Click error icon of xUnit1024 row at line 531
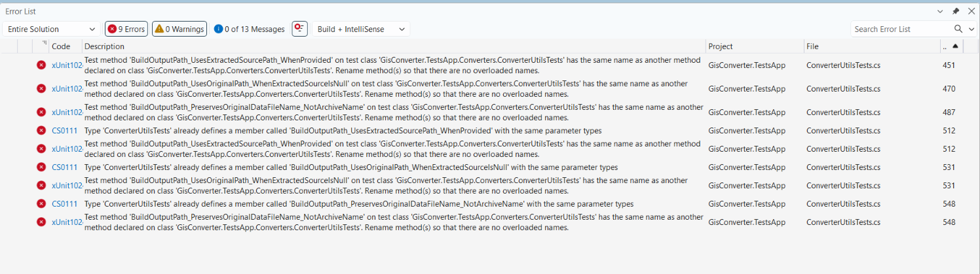980x274 pixels. tap(41, 186)
